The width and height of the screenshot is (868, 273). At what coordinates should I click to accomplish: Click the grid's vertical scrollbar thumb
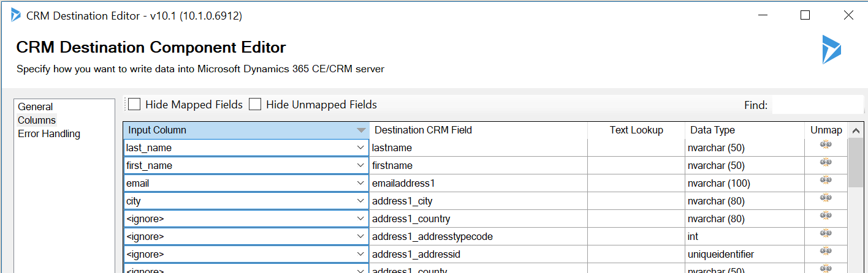click(855, 163)
